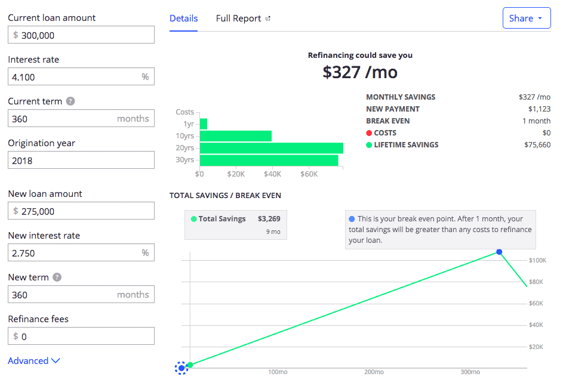Select the New loan amount field

[81, 211]
